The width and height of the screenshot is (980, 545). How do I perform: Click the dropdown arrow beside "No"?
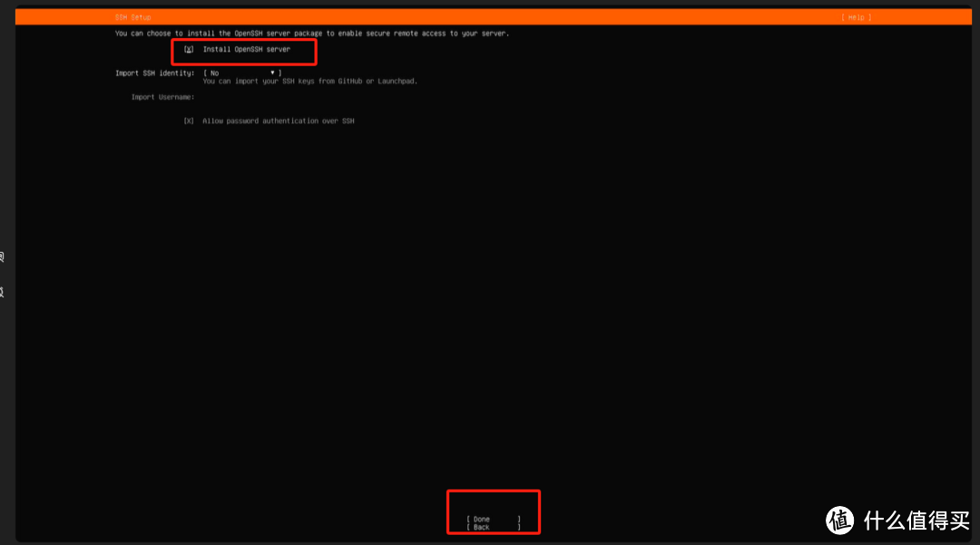pos(272,73)
